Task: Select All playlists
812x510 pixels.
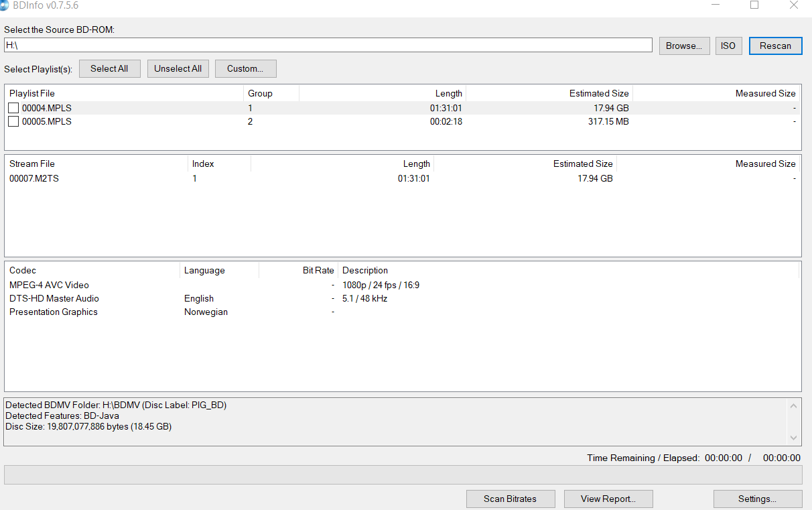Action: pyautogui.click(x=109, y=68)
